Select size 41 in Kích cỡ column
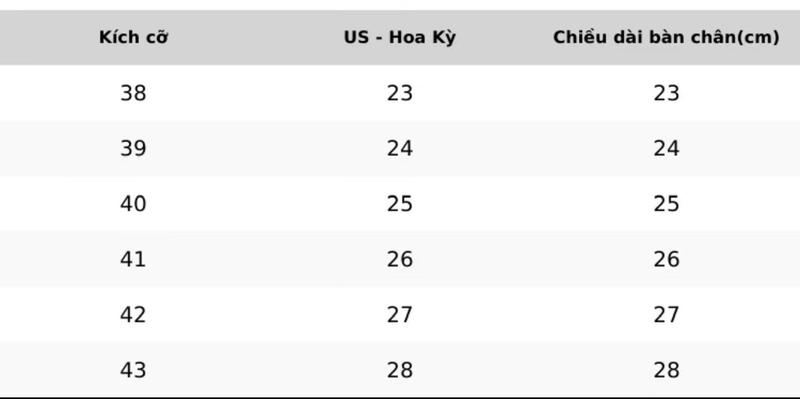Screen dimensions: 800x399 click(133, 259)
